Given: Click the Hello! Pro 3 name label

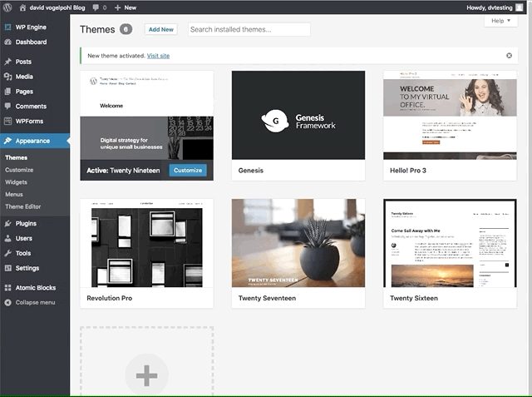Looking at the screenshot, I should point(408,171).
